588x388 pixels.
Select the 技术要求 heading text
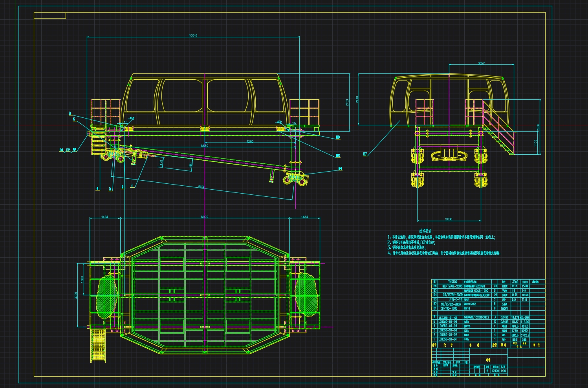(425, 231)
